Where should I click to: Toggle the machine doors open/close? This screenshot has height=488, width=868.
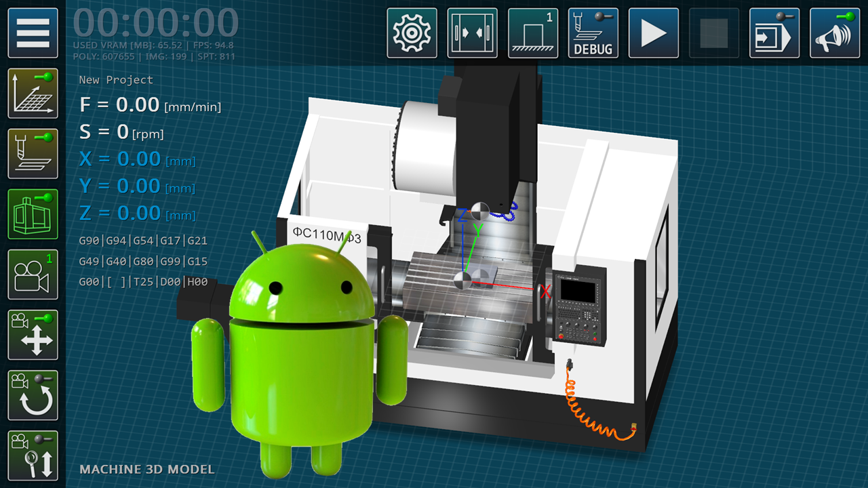pos(472,33)
